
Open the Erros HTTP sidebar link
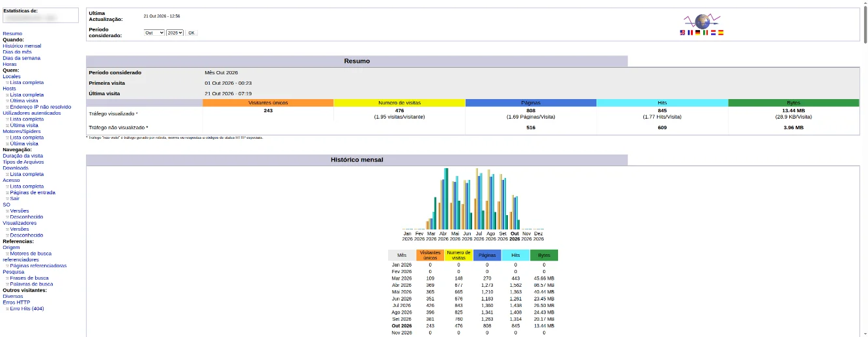[x=16, y=302]
